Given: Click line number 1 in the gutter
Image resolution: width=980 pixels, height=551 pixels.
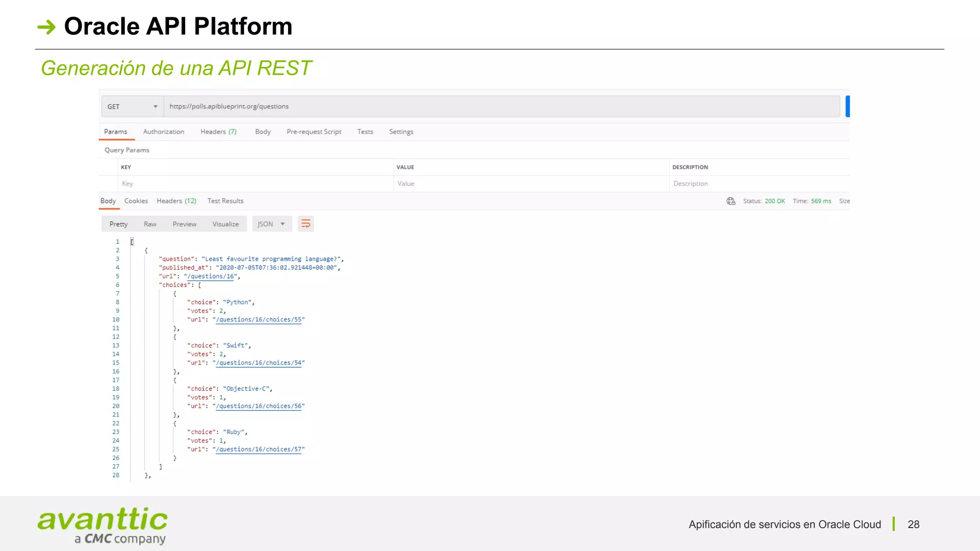Looking at the screenshot, I should pyautogui.click(x=117, y=242).
